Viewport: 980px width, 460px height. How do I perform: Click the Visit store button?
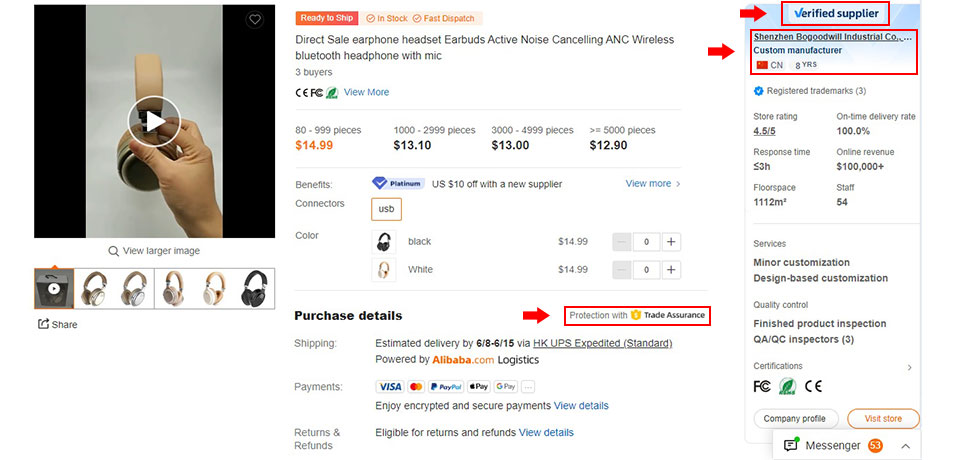click(882, 419)
